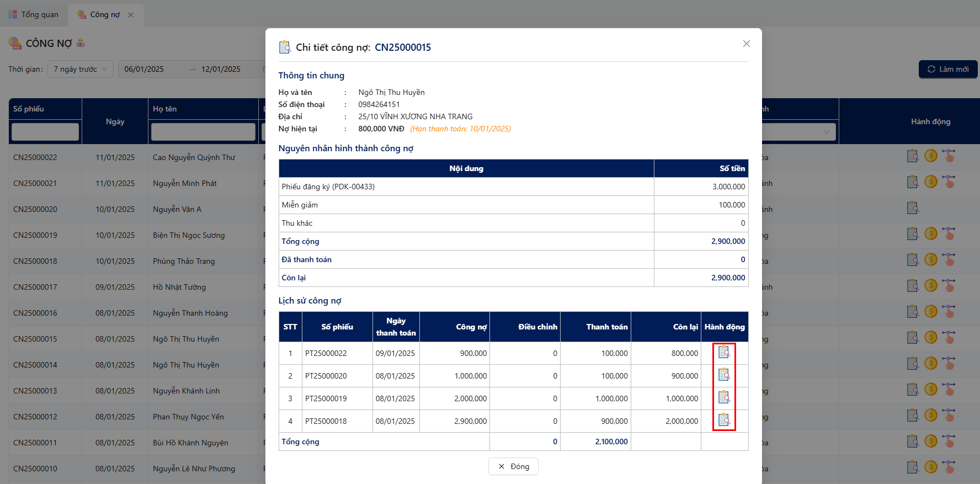
Task: Close the Công nợ tab
Action: (131, 15)
